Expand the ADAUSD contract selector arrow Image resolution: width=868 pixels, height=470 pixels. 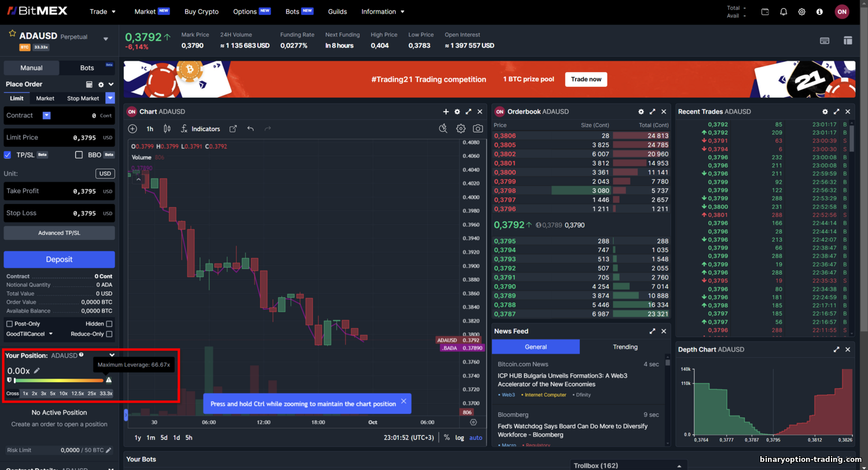(x=106, y=39)
